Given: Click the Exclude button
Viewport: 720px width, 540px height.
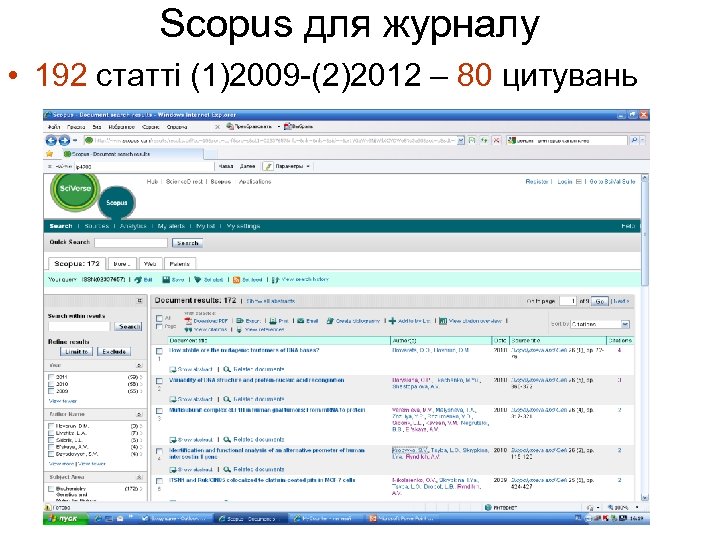Looking at the screenshot, I should (114, 352).
